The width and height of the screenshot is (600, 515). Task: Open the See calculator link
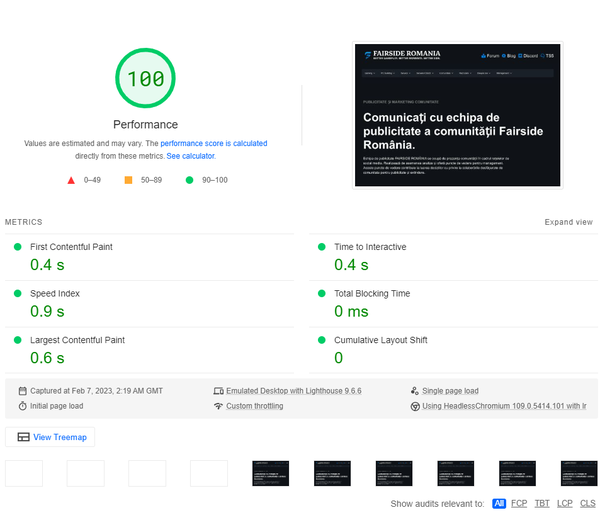[191, 156]
